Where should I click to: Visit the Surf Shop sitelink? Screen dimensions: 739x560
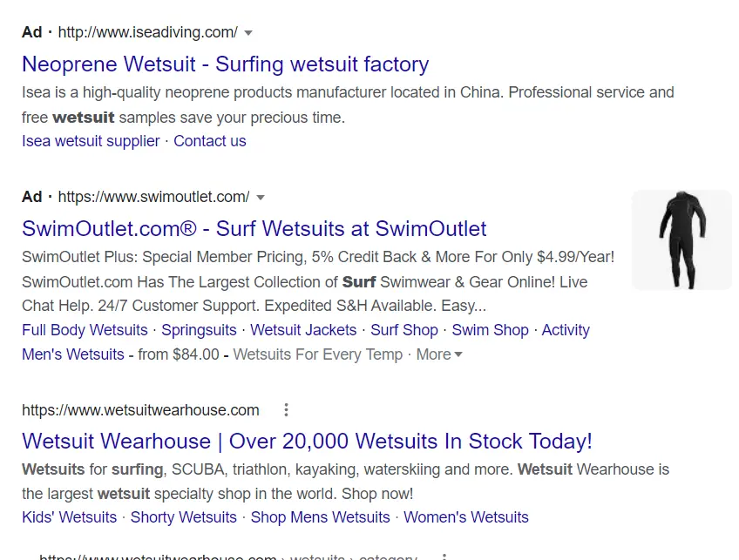pyautogui.click(x=404, y=330)
